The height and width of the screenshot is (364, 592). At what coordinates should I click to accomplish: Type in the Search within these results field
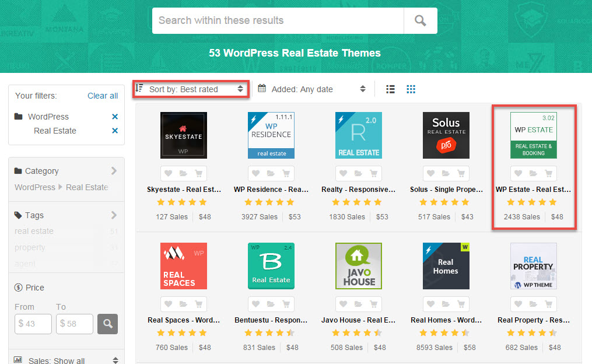278,20
